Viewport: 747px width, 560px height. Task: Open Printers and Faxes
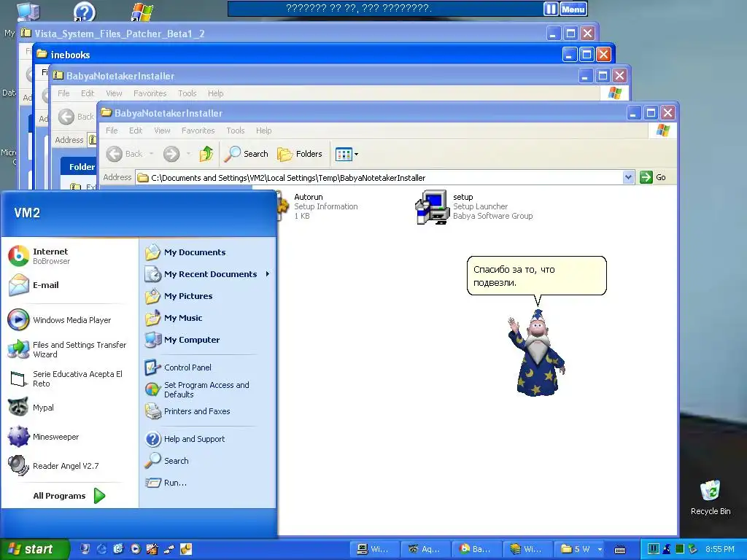(x=208, y=411)
